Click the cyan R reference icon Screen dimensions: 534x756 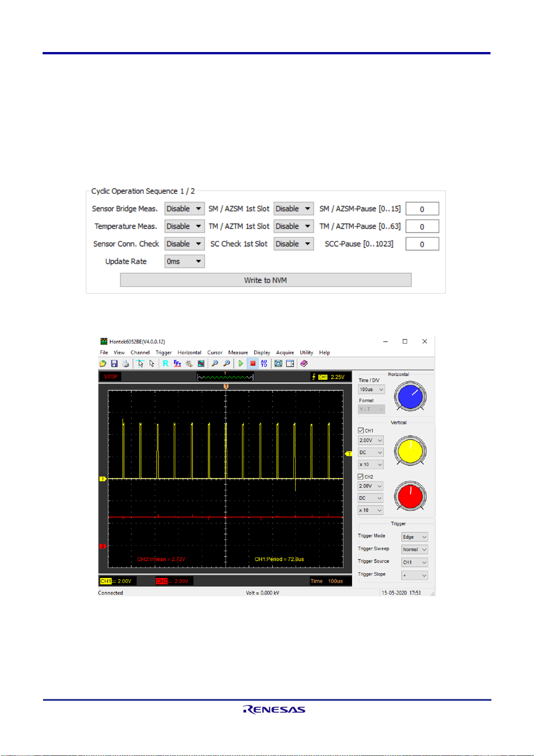click(165, 363)
